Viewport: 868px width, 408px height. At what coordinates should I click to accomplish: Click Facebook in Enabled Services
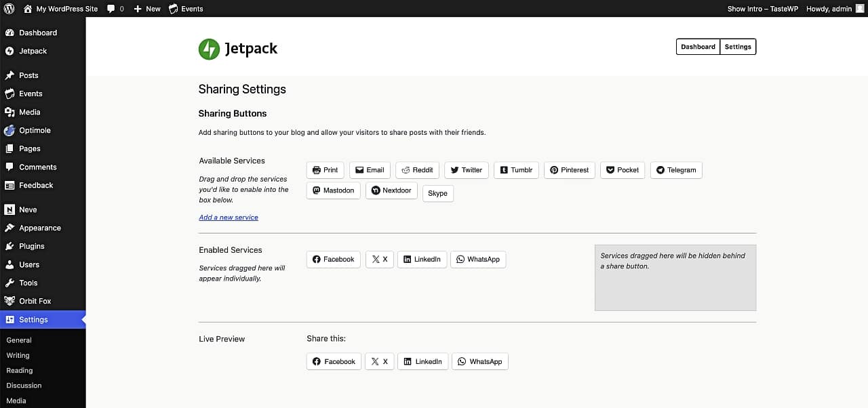pyautogui.click(x=334, y=260)
